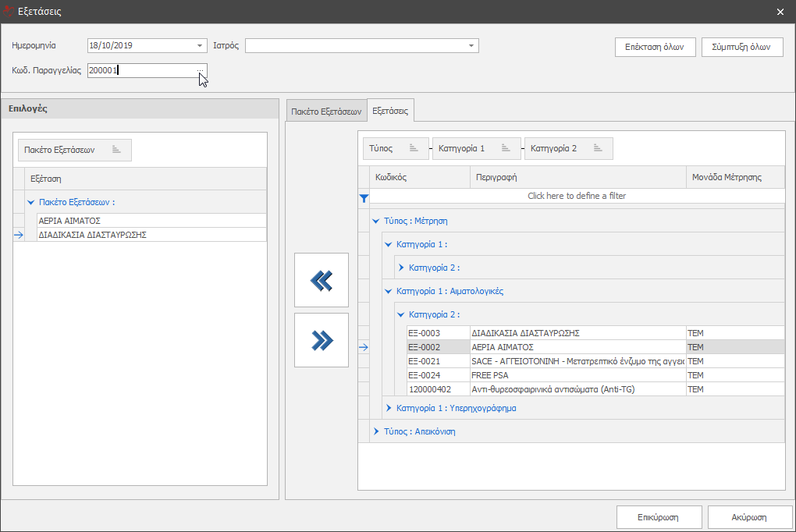Viewport: 796px width, 532px height.
Task: Click sort icon on Κατηγορία 2 group chip
Action: click(x=598, y=148)
